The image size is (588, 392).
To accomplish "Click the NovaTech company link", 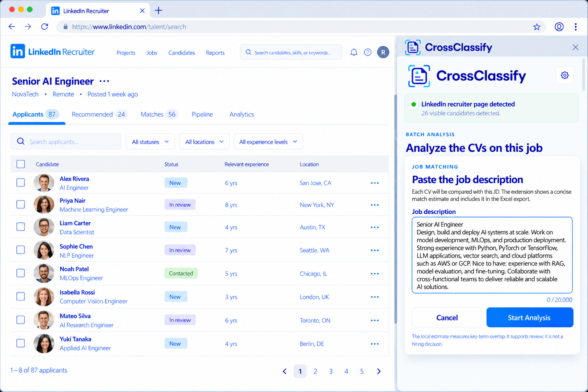I will tap(25, 94).
